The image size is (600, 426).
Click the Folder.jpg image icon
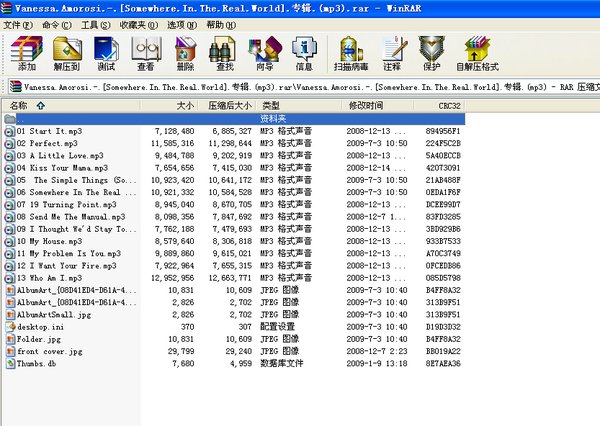[x=10, y=339]
